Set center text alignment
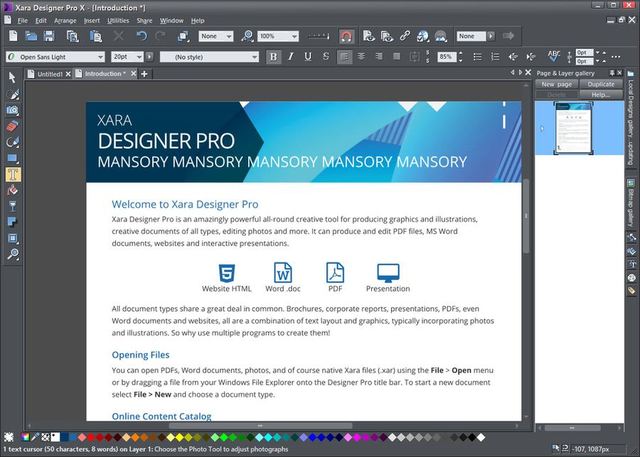Image resolution: width=640 pixels, height=457 pixels. [x=362, y=57]
